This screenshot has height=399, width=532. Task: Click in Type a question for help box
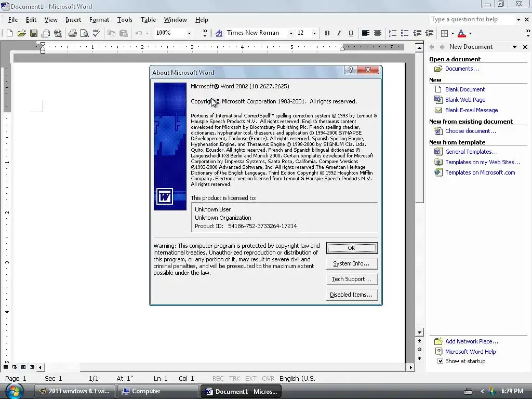472,19
